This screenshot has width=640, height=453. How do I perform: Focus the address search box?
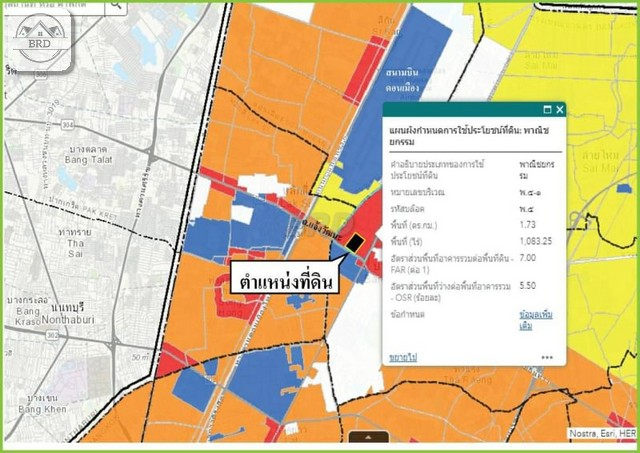(x=54, y=6)
